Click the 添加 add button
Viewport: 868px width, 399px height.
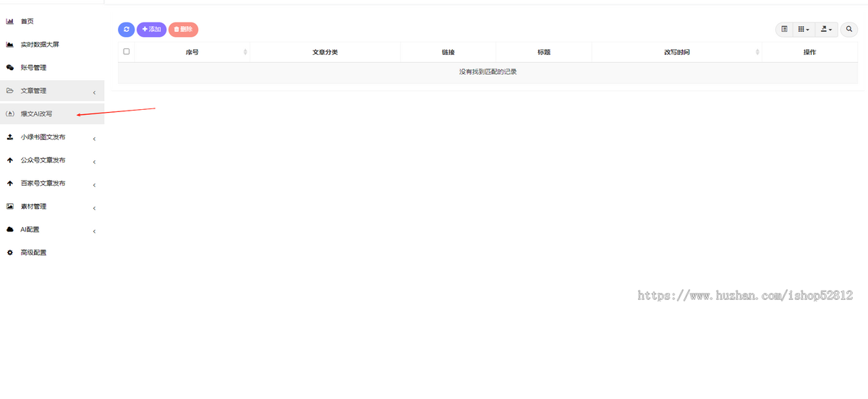coord(151,30)
